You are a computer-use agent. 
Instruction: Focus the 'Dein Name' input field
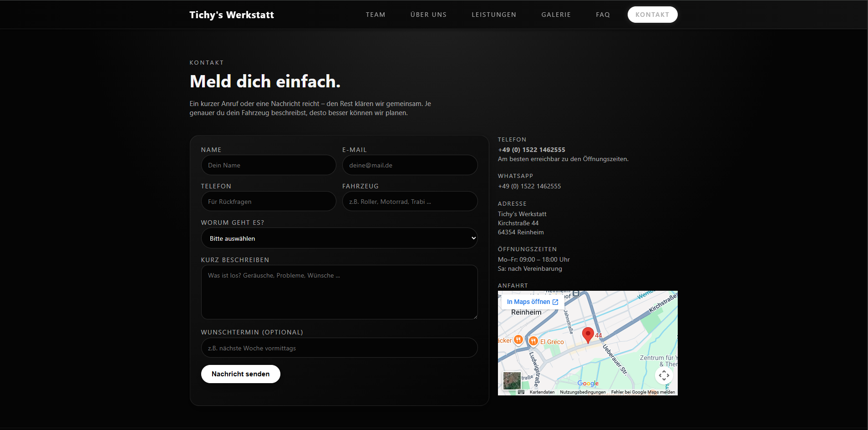pos(269,165)
